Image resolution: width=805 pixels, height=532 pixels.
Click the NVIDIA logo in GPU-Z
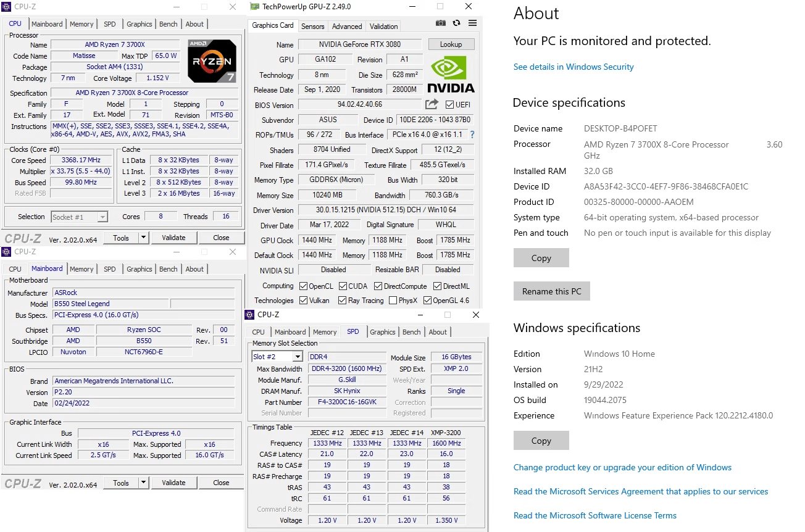pyautogui.click(x=451, y=75)
